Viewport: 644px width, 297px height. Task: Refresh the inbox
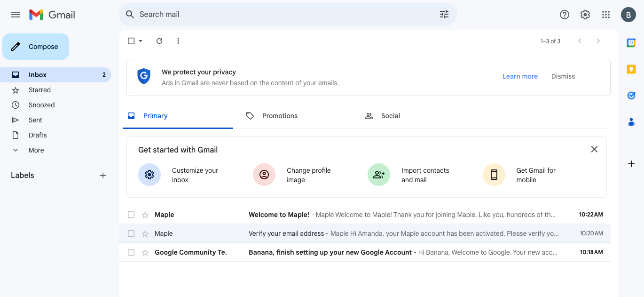[159, 41]
